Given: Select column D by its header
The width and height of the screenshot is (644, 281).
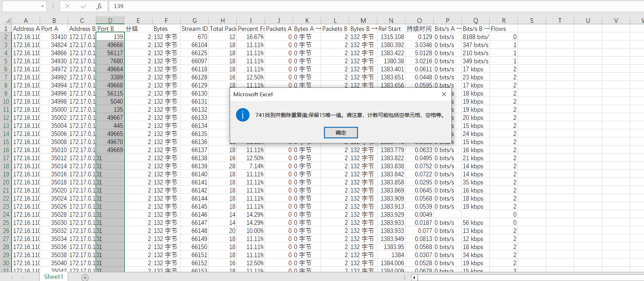Looking at the screenshot, I should (x=110, y=21).
